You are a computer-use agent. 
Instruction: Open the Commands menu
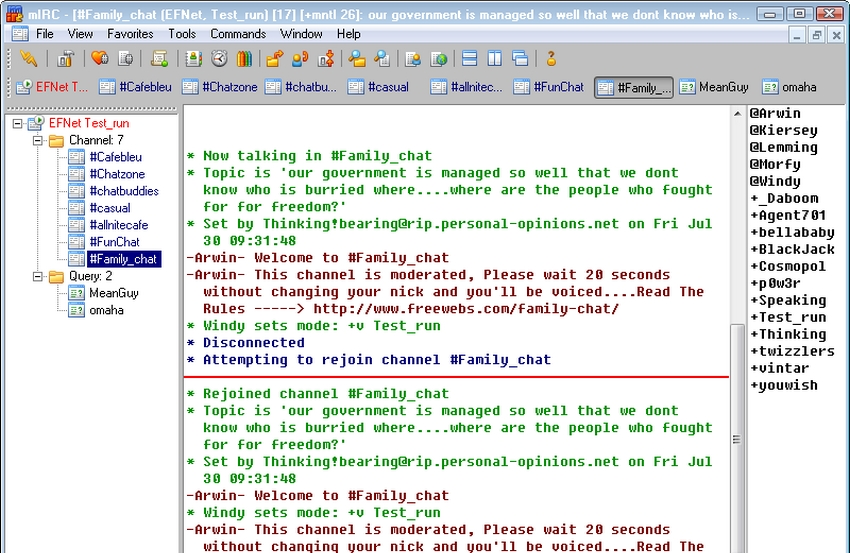pos(238,34)
